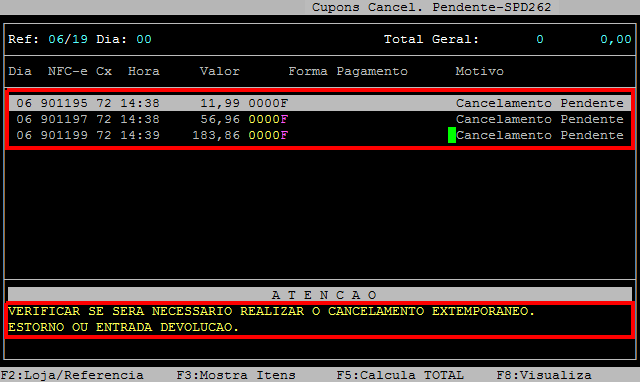The width and height of the screenshot is (640, 382).
Task: Click F8:Visualiza shortcut label
Action: [x=544, y=375]
